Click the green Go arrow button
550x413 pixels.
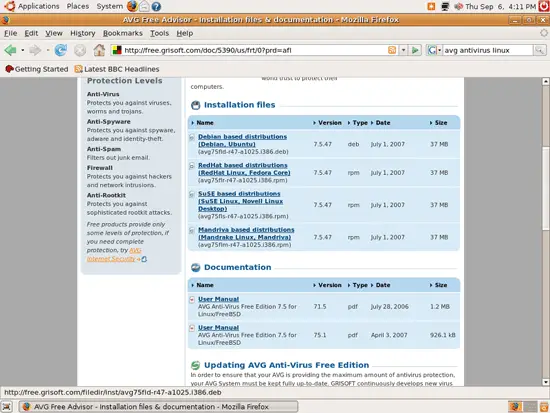pyautogui.click(x=415, y=50)
